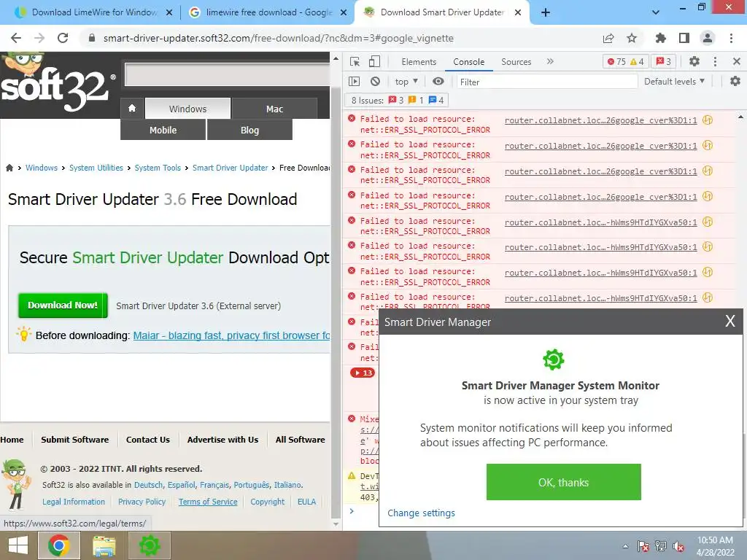This screenshot has height=560, width=747.
Task: Open the Chrome three-dot menu
Action: pos(731,38)
